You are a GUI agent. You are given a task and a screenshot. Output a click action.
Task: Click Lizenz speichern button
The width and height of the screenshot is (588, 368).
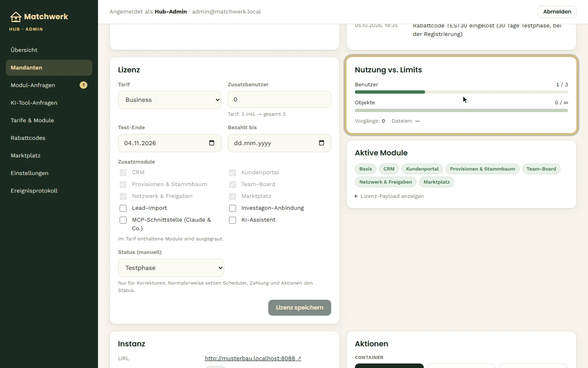(x=300, y=307)
